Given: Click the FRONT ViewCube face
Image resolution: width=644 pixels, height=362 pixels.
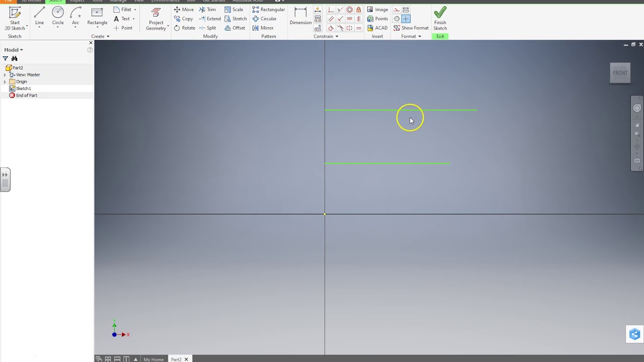Looking at the screenshot, I should pos(620,73).
